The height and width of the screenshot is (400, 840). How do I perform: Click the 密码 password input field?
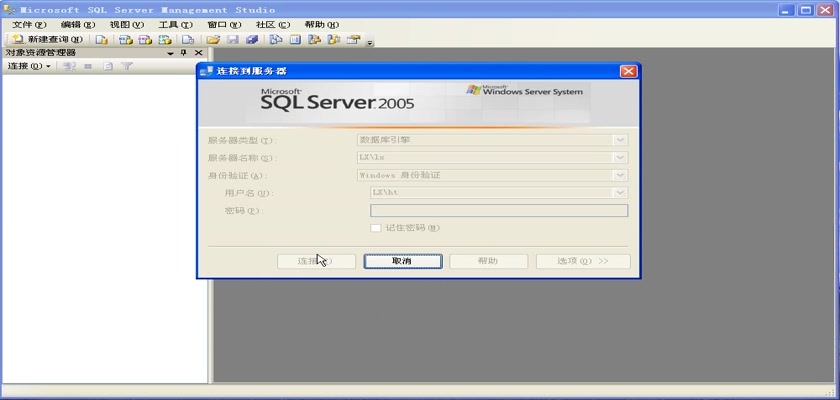(x=499, y=210)
